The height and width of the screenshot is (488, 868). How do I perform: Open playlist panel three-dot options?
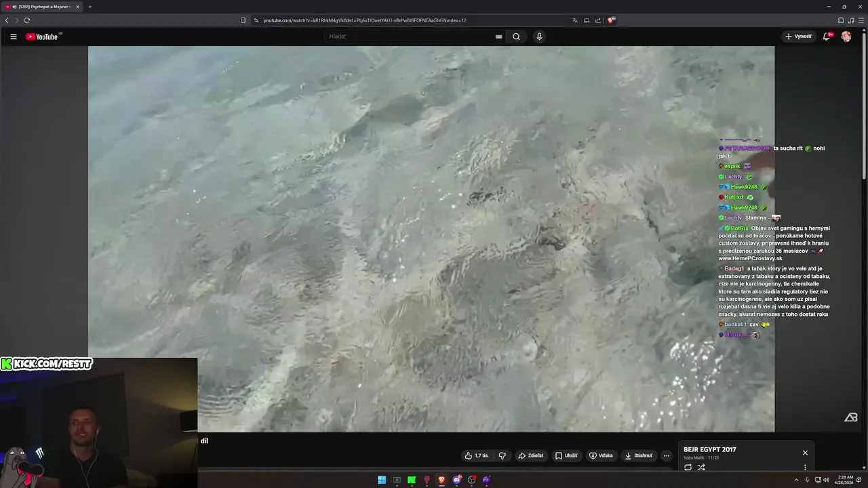click(805, 467)
